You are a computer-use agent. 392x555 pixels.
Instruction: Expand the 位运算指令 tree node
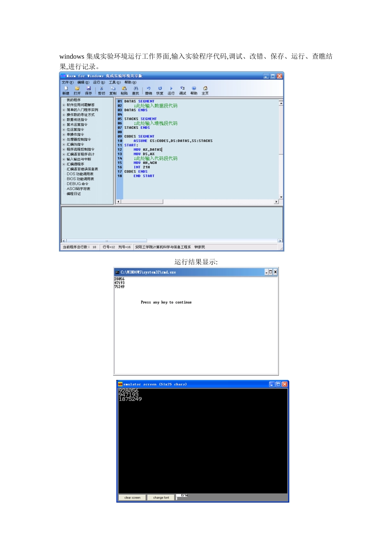64,130
